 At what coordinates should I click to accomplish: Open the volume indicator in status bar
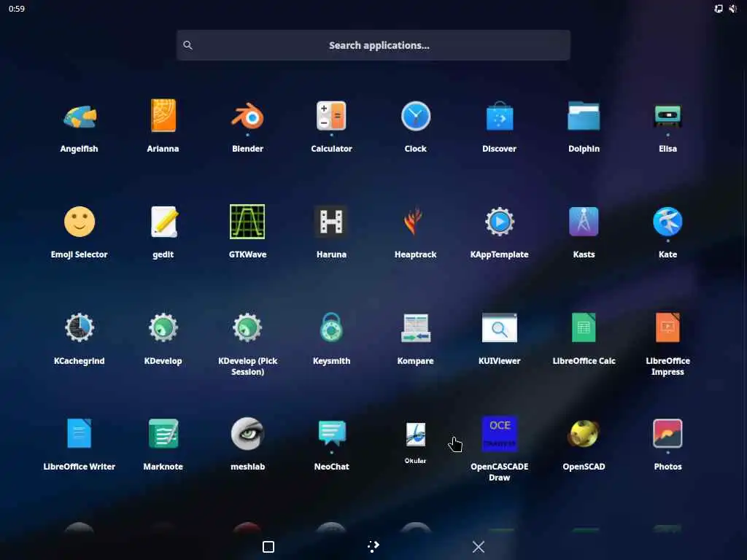point(732,9)
